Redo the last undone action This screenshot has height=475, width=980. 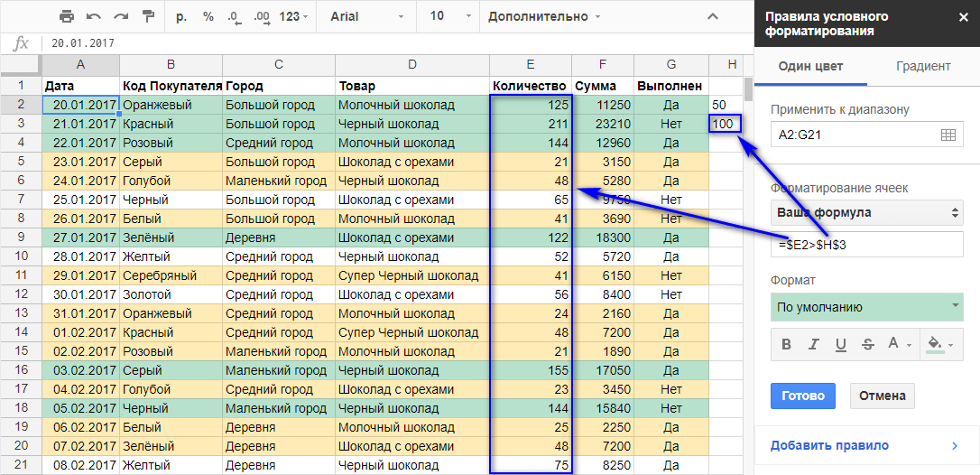pos(121,17)
